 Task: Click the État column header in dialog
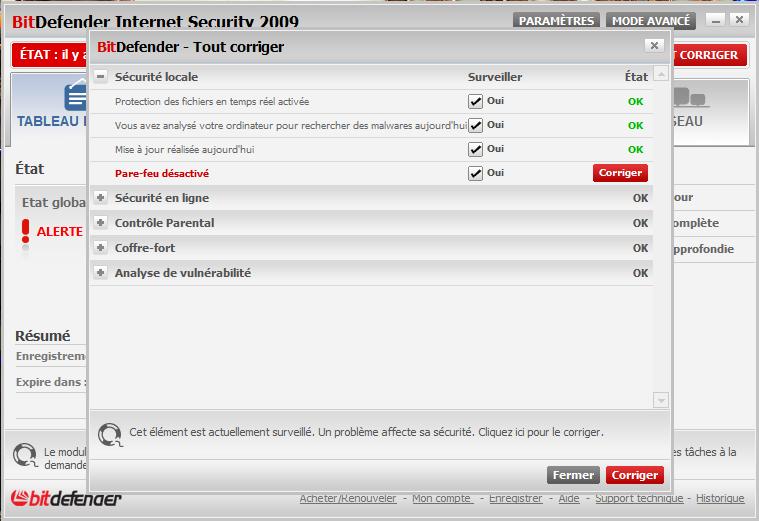click(636, 77)
